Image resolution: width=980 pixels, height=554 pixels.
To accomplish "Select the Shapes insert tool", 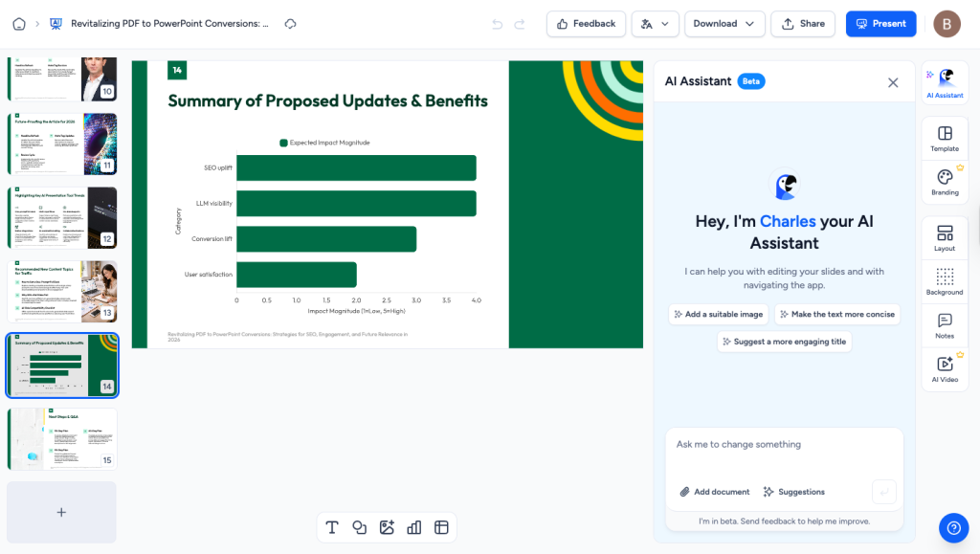I will click(x=360, y=527).
